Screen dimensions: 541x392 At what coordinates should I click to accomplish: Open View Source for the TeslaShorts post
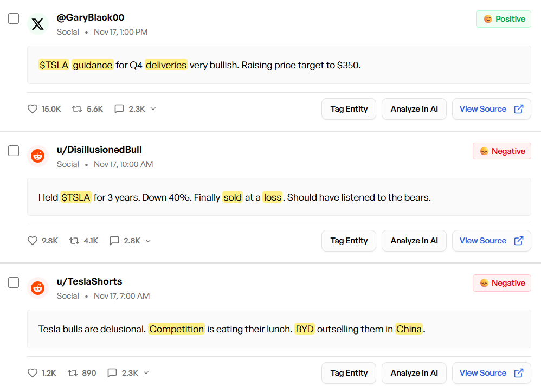(491, 373)
